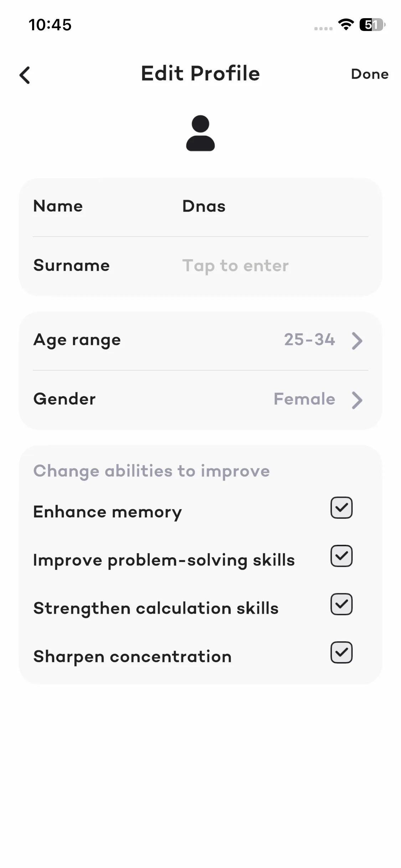Change the Female gender value
The width and height of the screenshot is (401, 868).
tap(304, 399)
